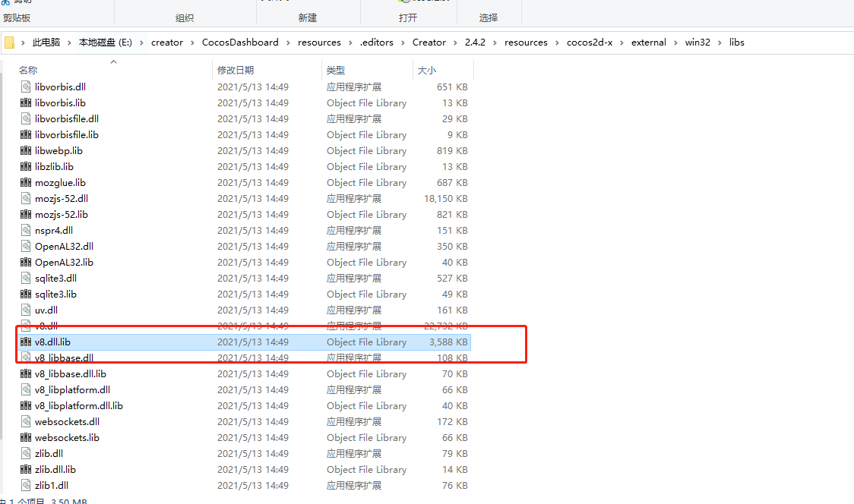854x504 pixels.
Task: Expand the chevron after 此电脑 in breadcrumb
Action: [69, 43]
